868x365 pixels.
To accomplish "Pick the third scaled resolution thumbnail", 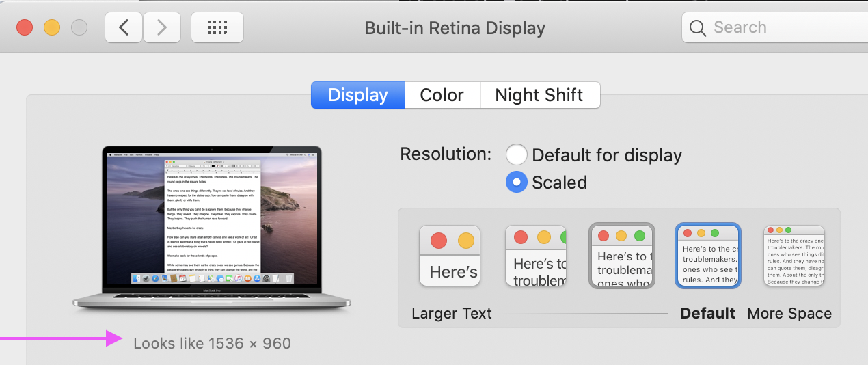I will pyautogui.click(x=622, y=256).
